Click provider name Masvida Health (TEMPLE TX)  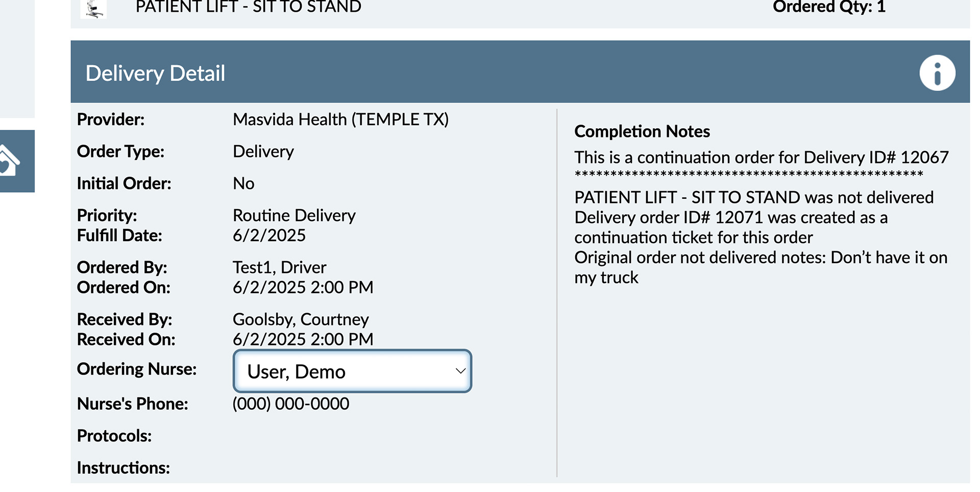[x=340, y=120]
